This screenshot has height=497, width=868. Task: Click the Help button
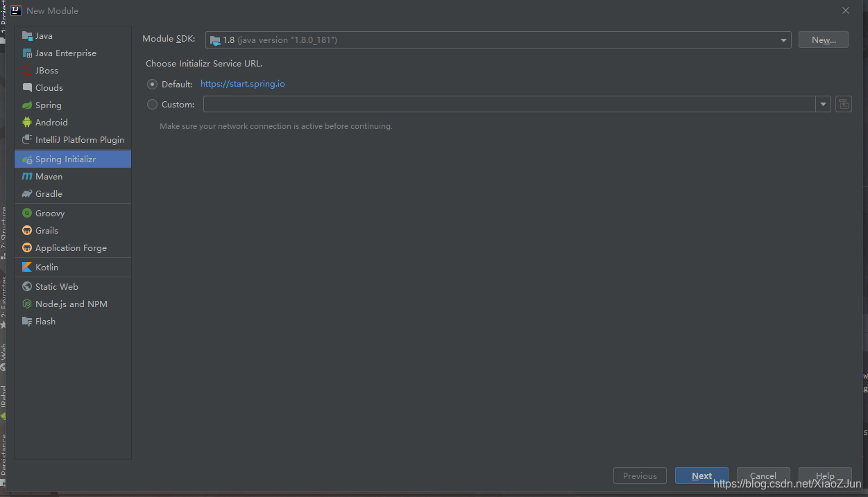click(825, 476)
